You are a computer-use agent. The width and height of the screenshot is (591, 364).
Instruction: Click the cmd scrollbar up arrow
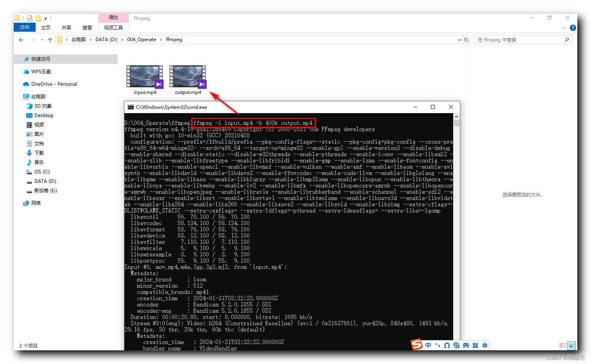[x=456, y=117]
